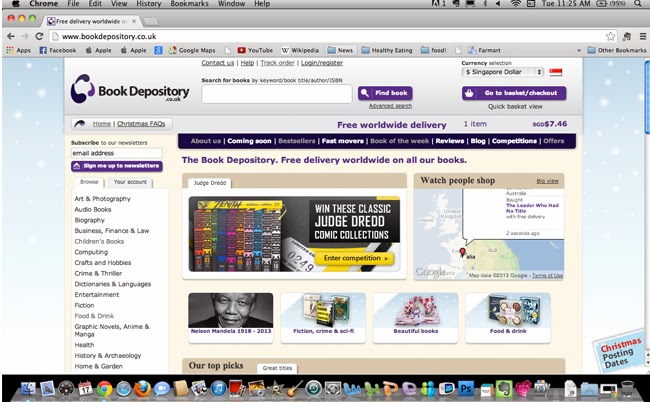Open the YouTube bookmark
Screen dimensions: 650x402
pos(255,50)
